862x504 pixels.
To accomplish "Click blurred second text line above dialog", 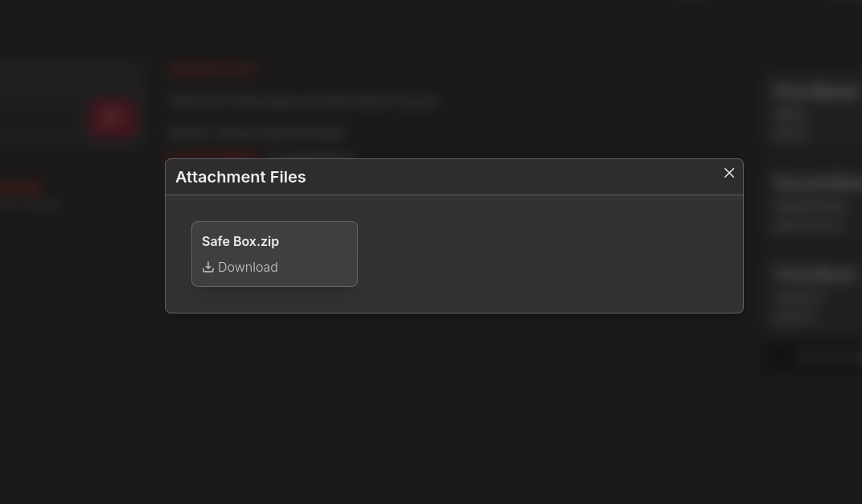I will (257, 133).
